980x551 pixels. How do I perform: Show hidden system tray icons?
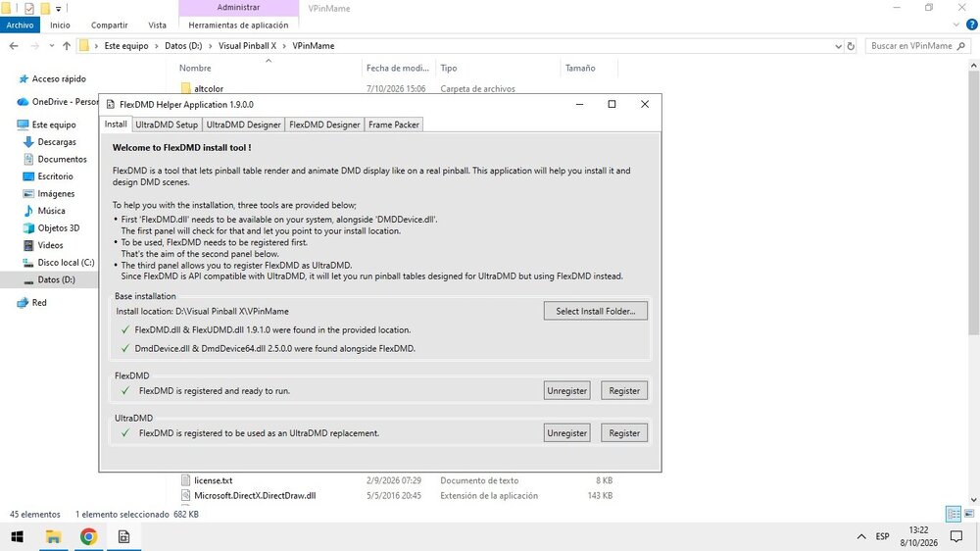click(x=861, y=536)
